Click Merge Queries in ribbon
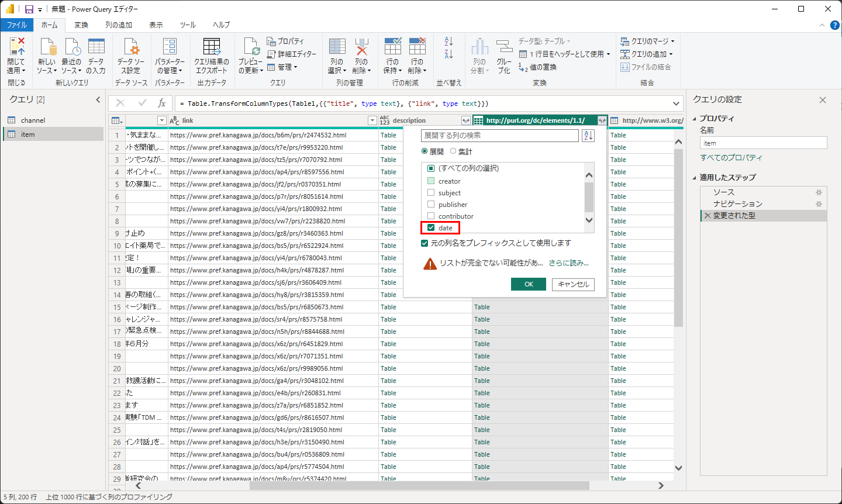Screen dimensions: 842x504 [x=647, y=41]
